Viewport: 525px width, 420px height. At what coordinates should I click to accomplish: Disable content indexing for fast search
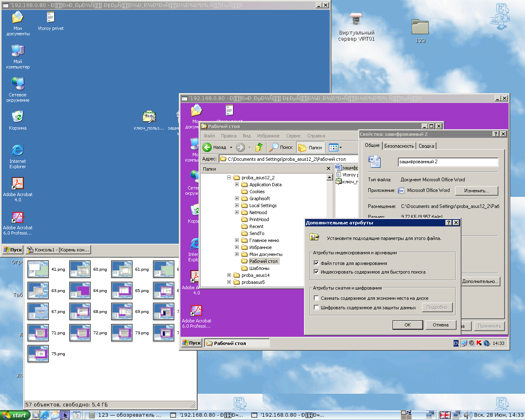coord(316,272)
